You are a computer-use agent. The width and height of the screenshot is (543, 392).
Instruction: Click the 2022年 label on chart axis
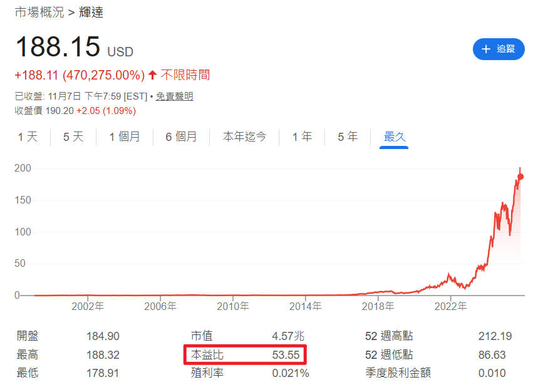(450, 306)
